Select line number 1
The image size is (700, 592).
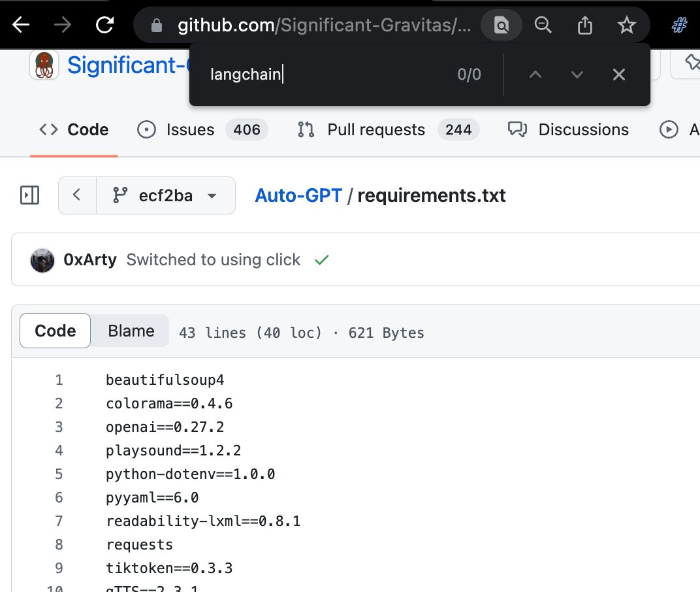click(59, 380)
